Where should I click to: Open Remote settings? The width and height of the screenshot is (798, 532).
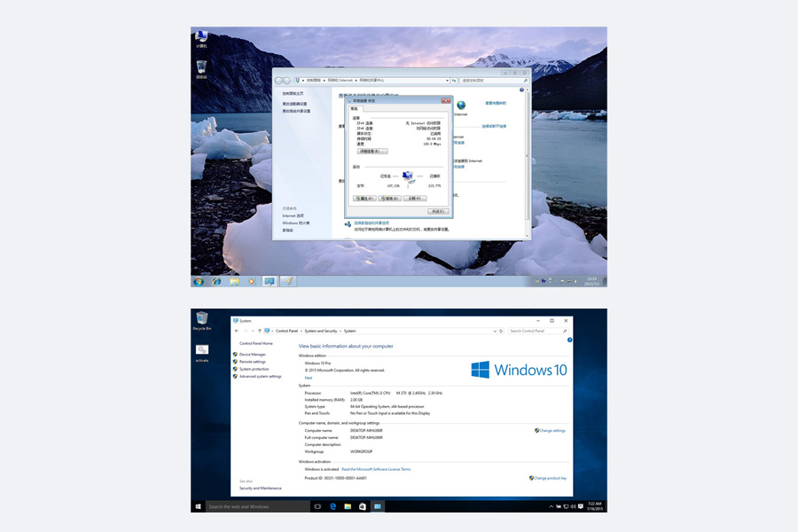(253, 362)
